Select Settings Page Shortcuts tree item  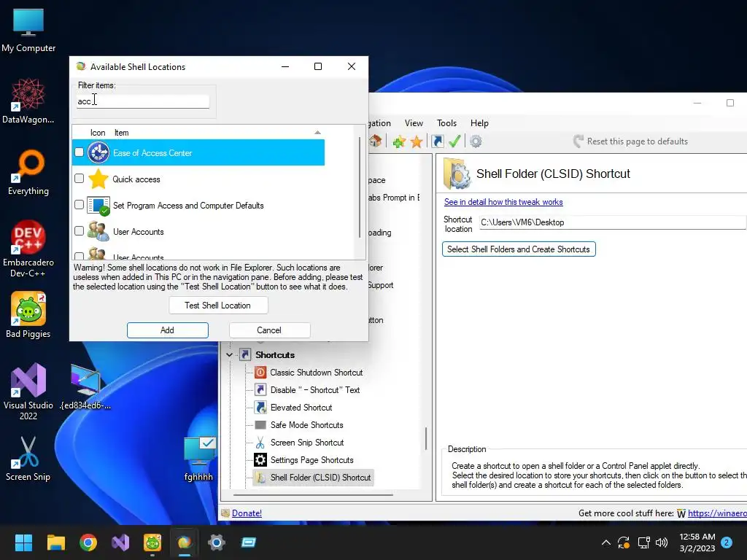311,460
